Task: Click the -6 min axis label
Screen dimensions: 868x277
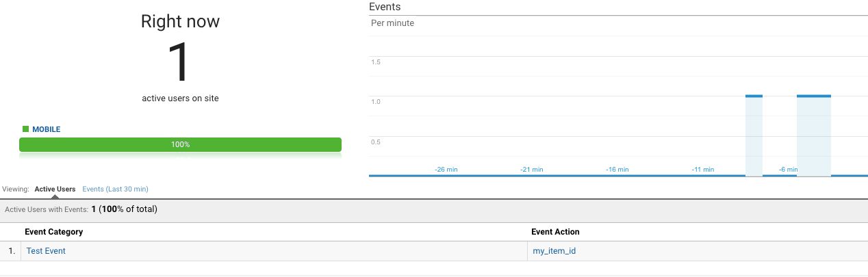Action: point(789,169)
